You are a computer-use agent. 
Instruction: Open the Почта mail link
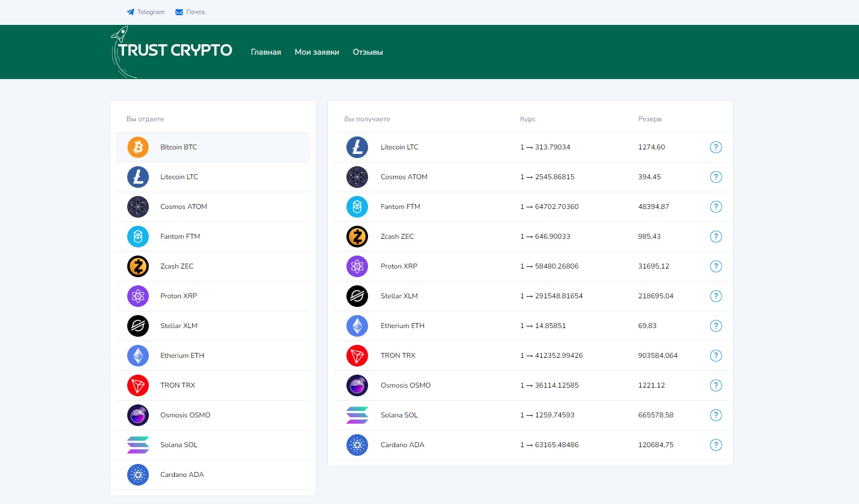190,12
